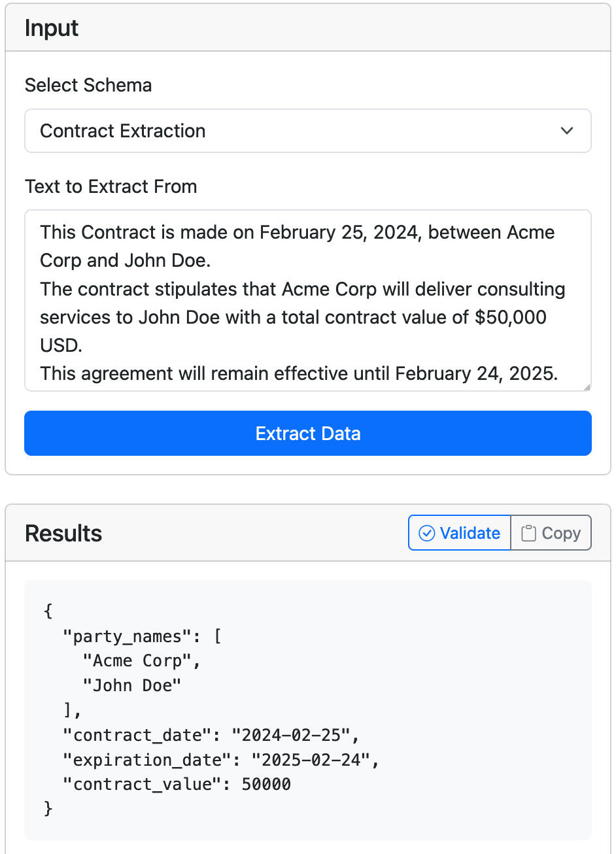
Task: Click the chevron arrow on the schema selector
Action: 567,131
